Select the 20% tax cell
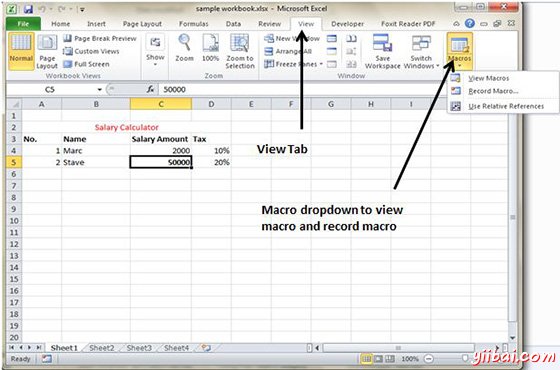 211,162
